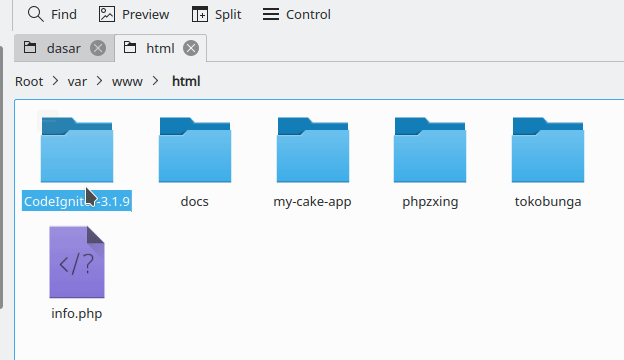The height and width of the screenshot is (360, 624).
Task: Go to Root in breadcrumb
Action: [29, 82]
